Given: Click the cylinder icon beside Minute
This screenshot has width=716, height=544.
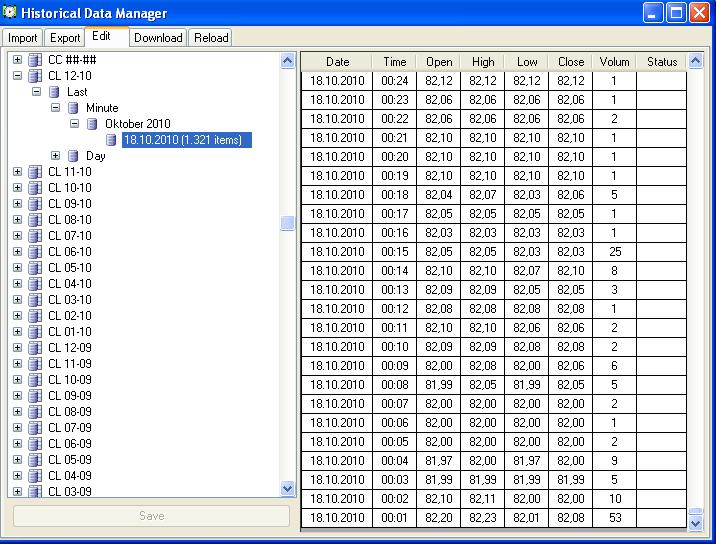Looking at the screenshot, I should [73, 108].
